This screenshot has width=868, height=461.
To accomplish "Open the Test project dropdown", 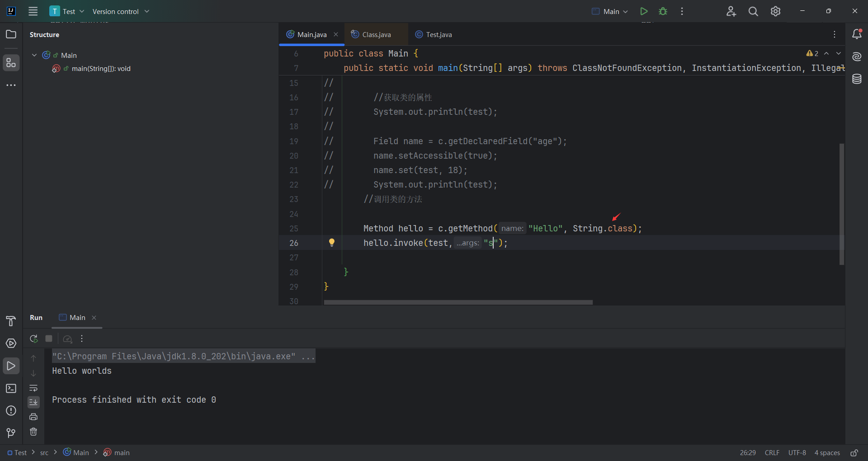I will pos(67,11).
